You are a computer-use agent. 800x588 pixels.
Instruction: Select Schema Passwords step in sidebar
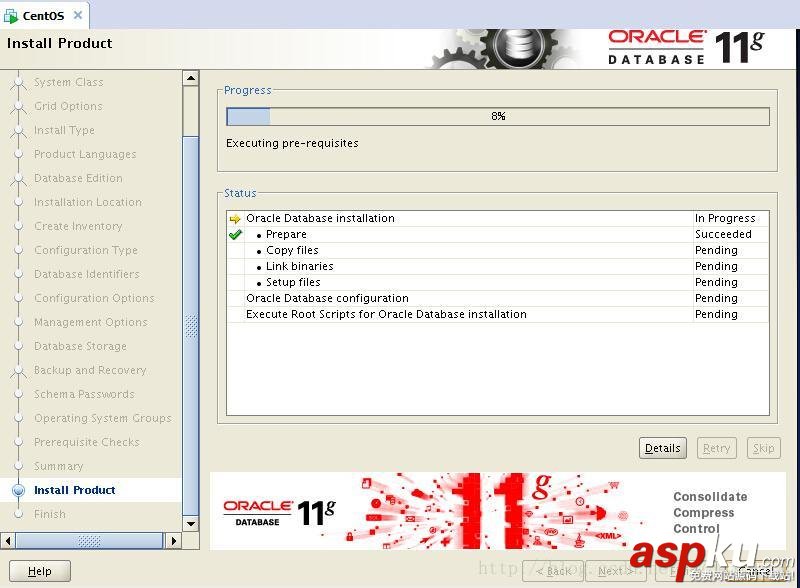(x=84, y=394)
